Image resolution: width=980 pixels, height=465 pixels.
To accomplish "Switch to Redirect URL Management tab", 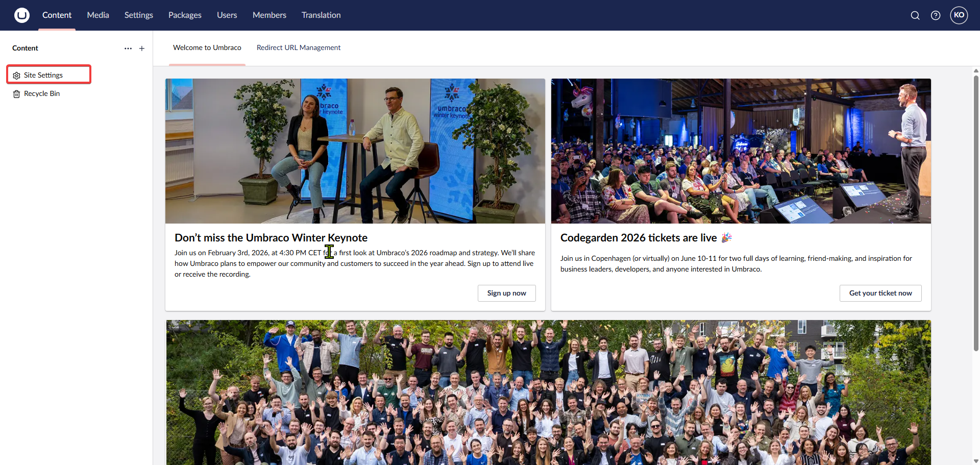I will 299,47.
